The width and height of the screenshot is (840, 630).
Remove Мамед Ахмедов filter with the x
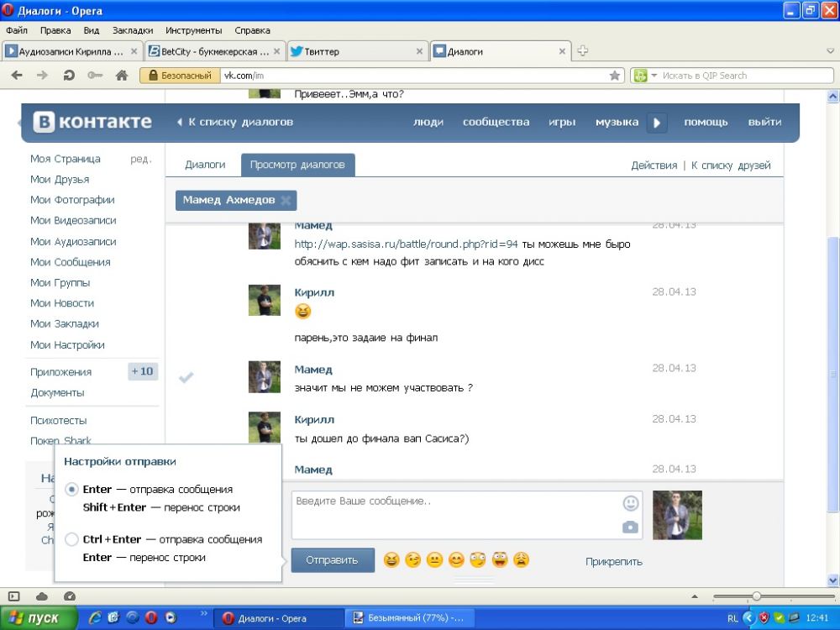tap(286, 201)
